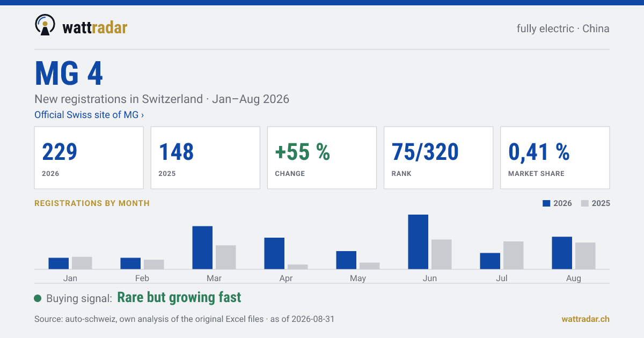Click the grey 2025 bar for Mar
This screenshot has width=644, height=338.
click(x=226, y=258)
